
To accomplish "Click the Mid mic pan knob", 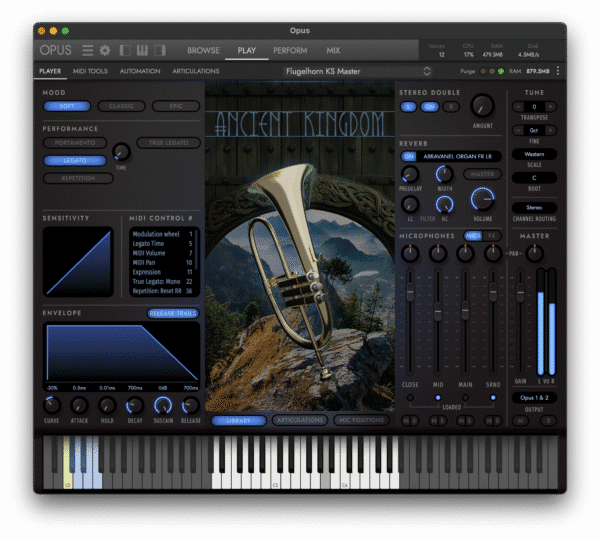I will pyautogui.click(x=438, y=253).
